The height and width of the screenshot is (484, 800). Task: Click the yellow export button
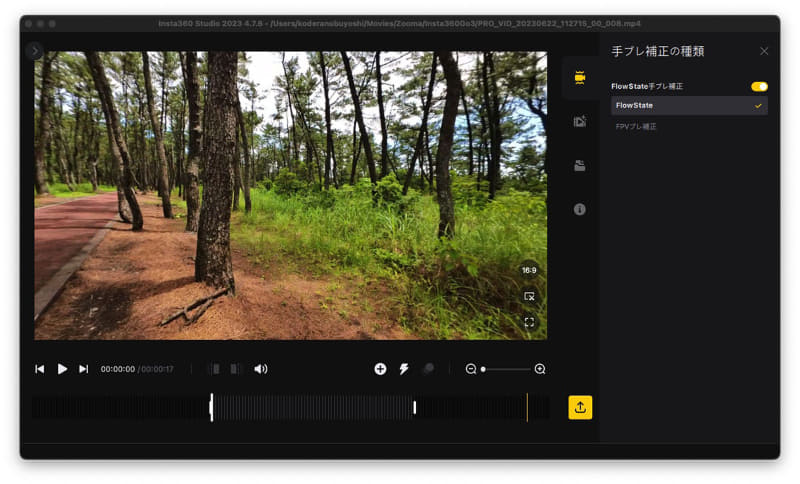click(x=580, y=407)
